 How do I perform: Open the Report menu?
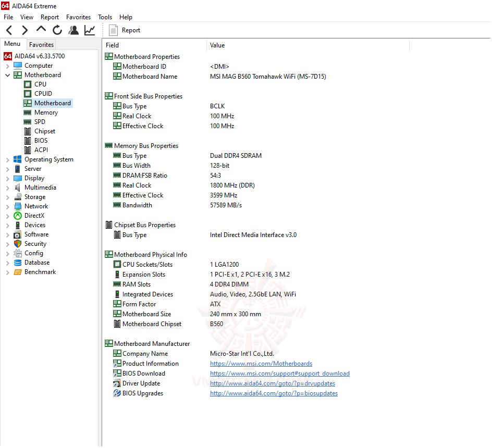click(x=50, y=17)
